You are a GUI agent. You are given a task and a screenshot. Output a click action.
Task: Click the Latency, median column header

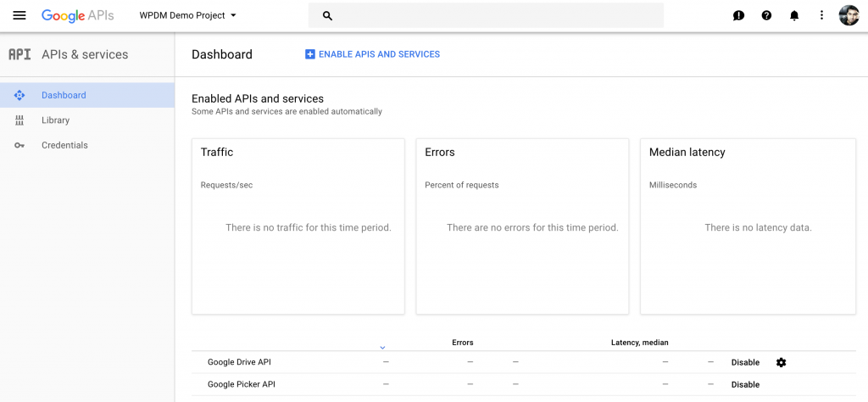[x=639, y=343]
